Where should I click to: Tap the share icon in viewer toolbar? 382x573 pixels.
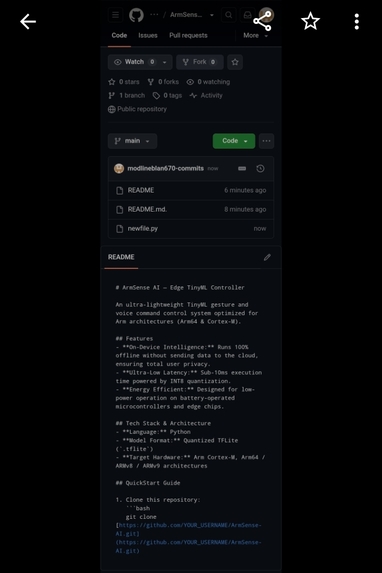[262, 21]
